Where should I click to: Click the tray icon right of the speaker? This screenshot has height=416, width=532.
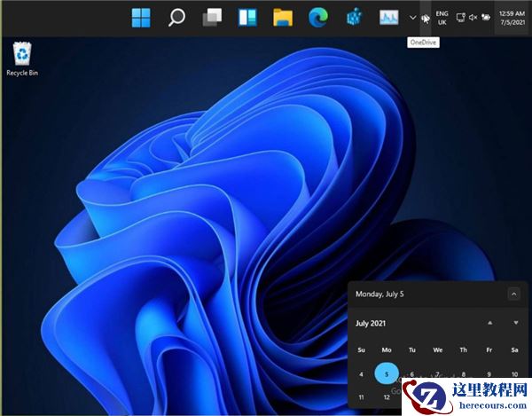click(x=486, y=18)
